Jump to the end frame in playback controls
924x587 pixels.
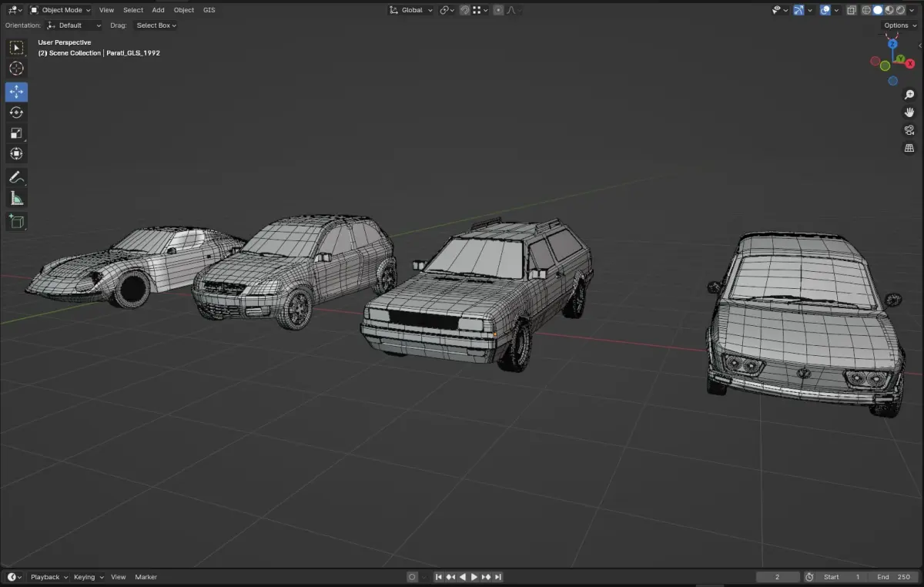click(498, 577)
